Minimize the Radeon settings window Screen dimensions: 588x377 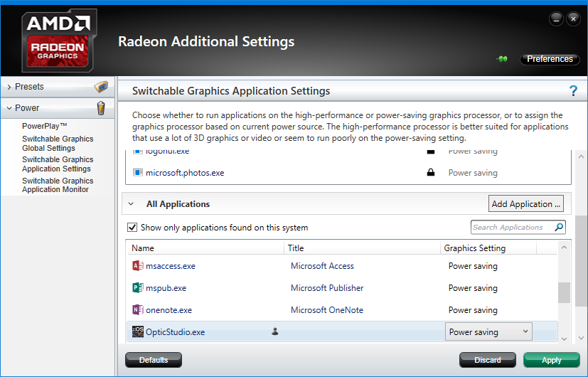556,18
